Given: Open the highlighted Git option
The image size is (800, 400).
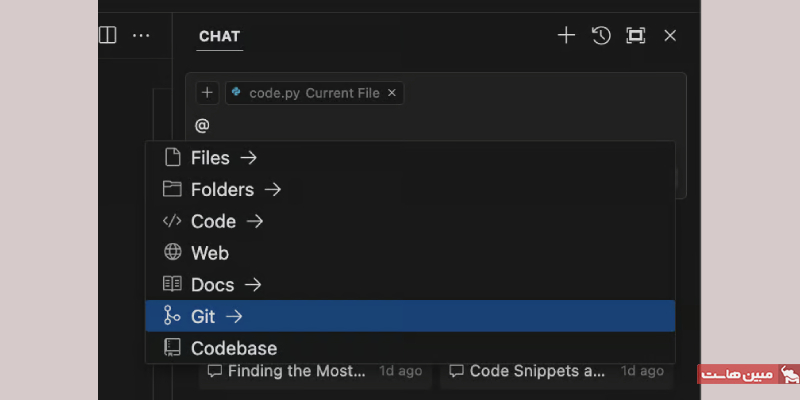Looking at the screenshot, I should (410, 316).
